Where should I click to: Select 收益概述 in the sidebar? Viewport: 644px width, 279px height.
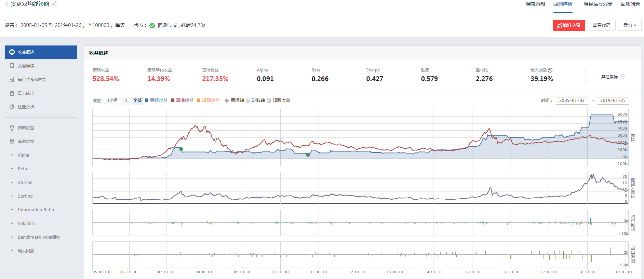[x=41, y=52]
